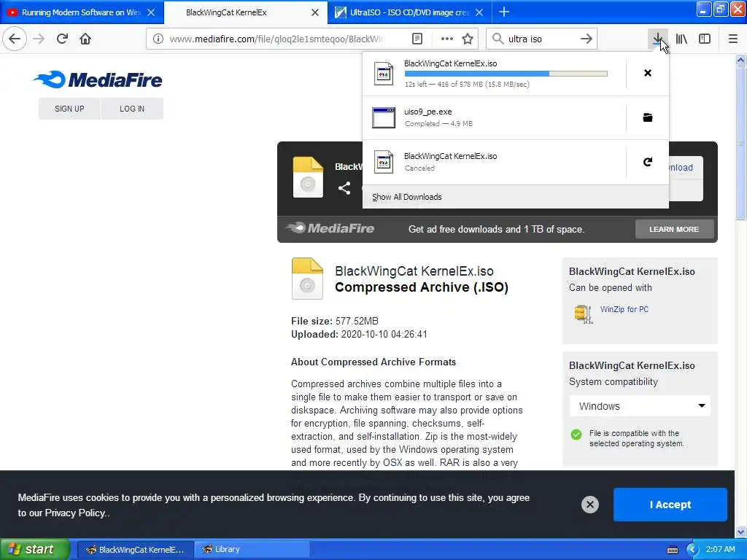Retry the canceled BlackWingCat KernelEx.iso download
The height and width of the screenshot is (560, 747).
click(x=648, y=162)
